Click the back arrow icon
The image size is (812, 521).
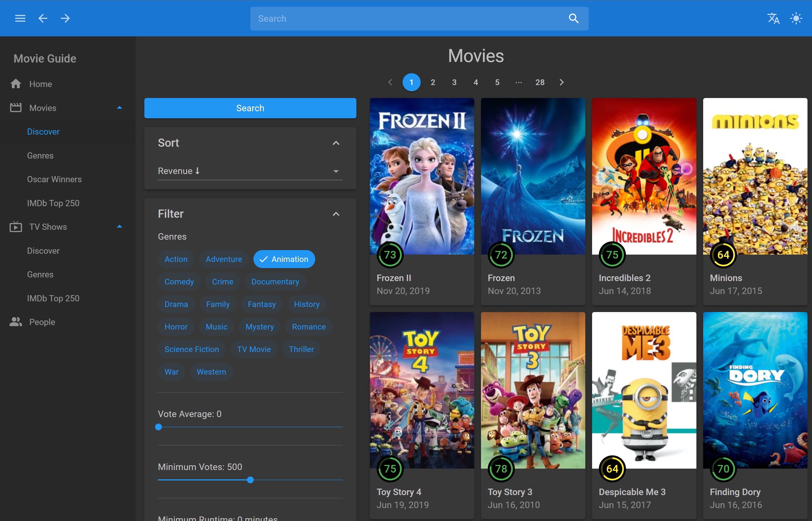click(43, 18)
